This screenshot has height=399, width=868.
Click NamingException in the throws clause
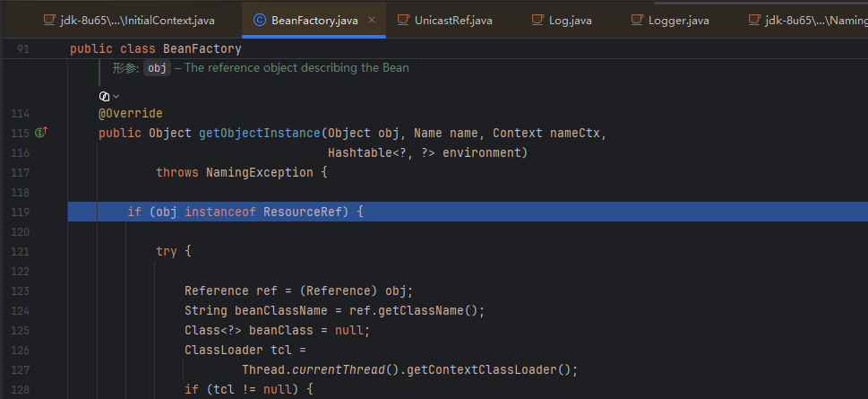click(260, 172)
